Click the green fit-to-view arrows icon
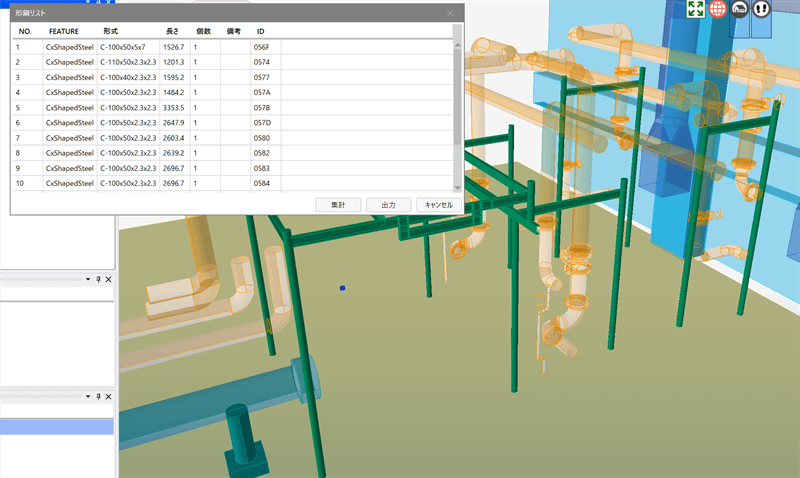This screenshot has height=478, width=800. click(x=695, y=9)
